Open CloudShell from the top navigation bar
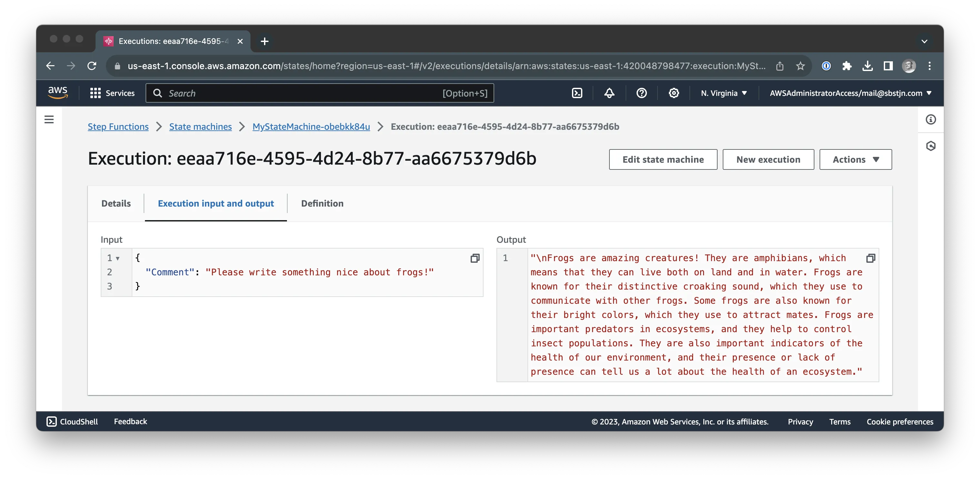Viewport: 980px width, 479px height. click(x=577, y=93)
